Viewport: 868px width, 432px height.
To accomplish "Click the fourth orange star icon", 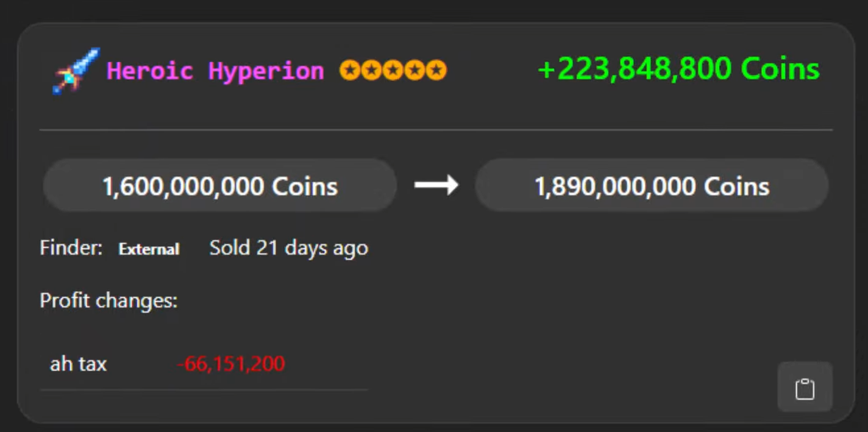I will [x=414, y=71].
